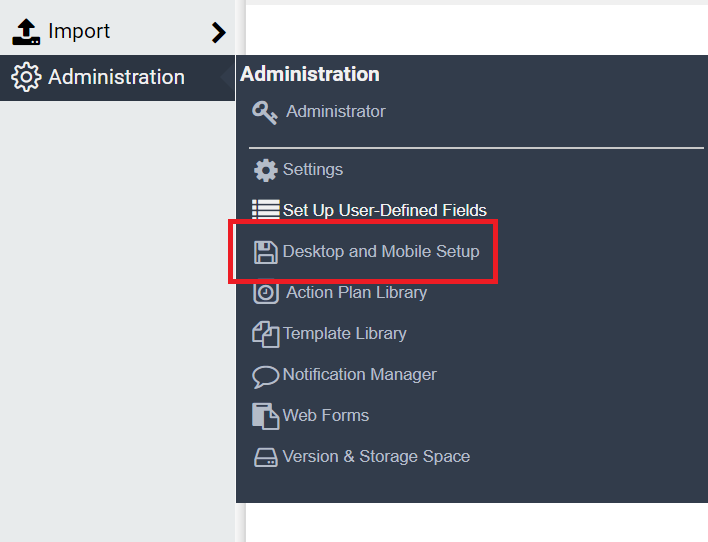Image resolution: width=708 pixels, height=542 pixels.
Task: Open Settings in Administration menu
Action: [x=312, y=169]
